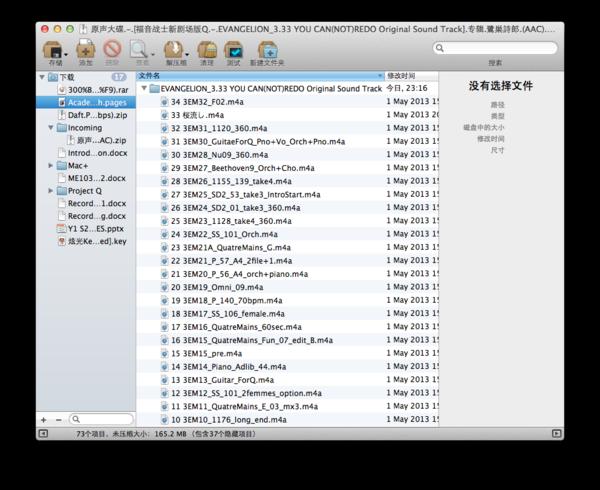Click the Test (测试) archive toolbar icon

coord(233,50)
